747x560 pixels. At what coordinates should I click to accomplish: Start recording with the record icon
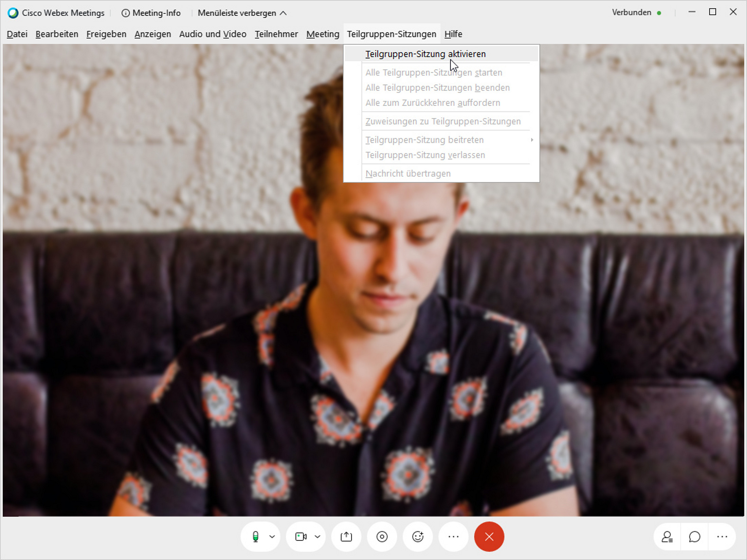click(382, 537)
